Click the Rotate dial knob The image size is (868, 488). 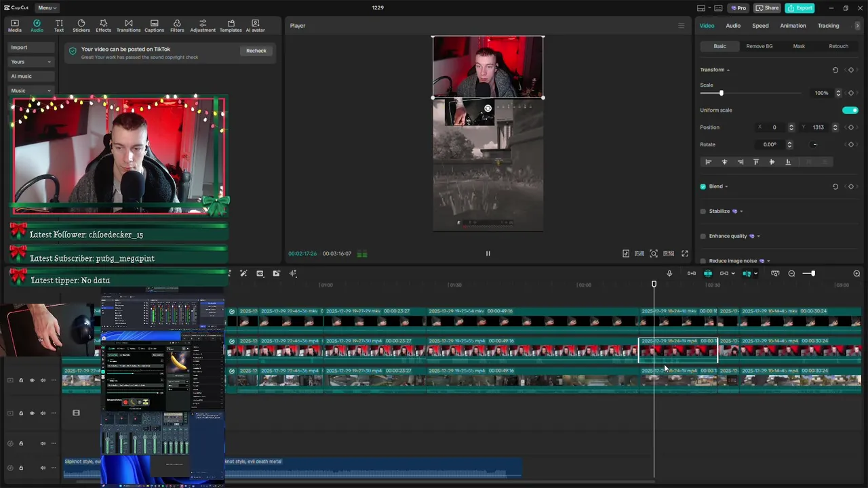pyautogui.click(x=814, y=144)
